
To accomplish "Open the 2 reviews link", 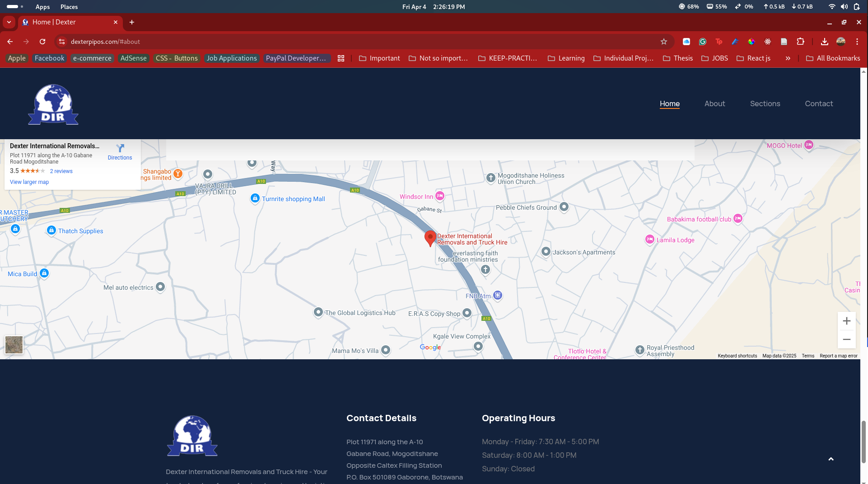I will tap(61, 171).
